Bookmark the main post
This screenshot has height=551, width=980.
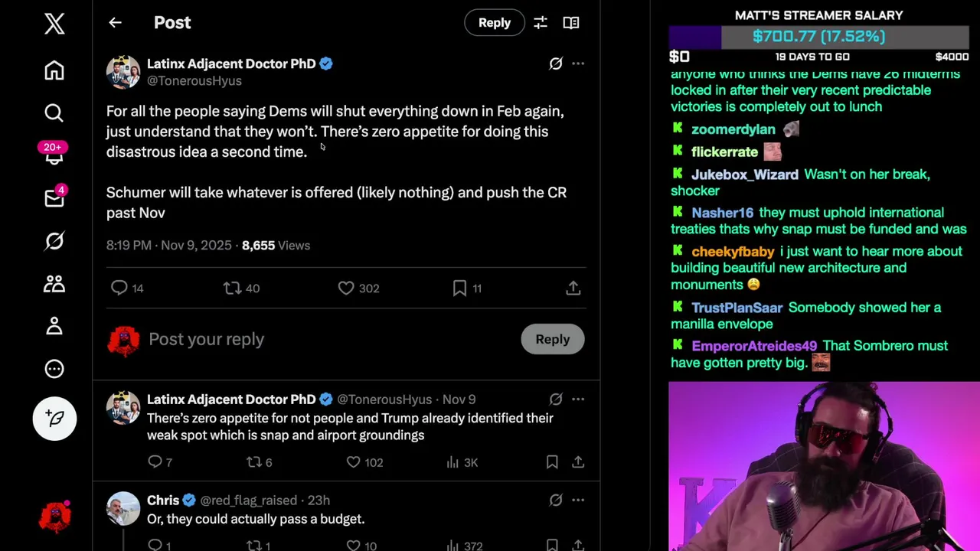click(x=459, y=288)
